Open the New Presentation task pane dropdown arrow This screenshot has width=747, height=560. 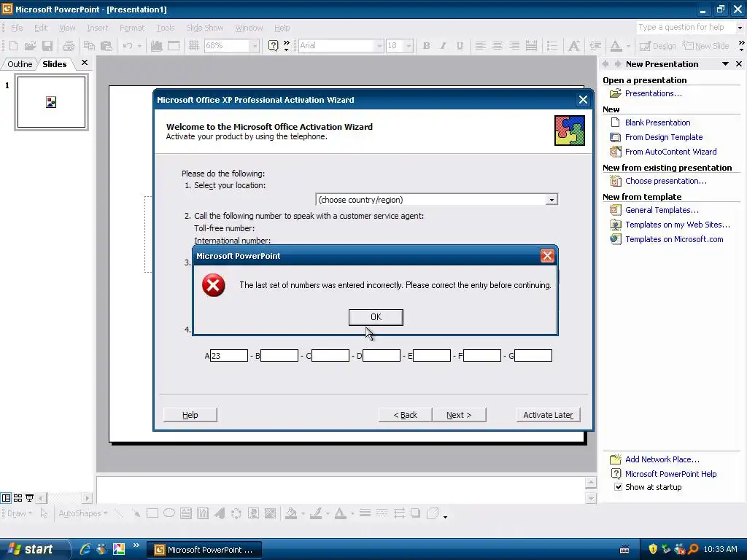point(725,64)
